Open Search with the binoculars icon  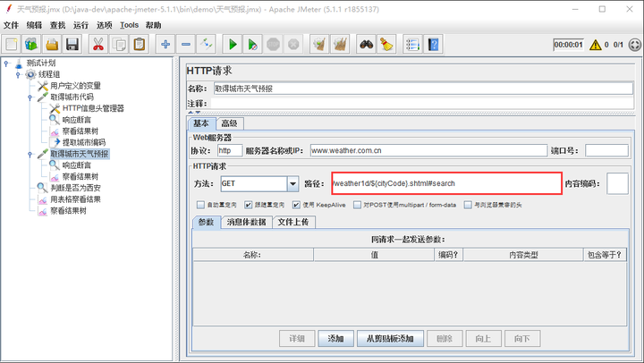tap(366, 45)
